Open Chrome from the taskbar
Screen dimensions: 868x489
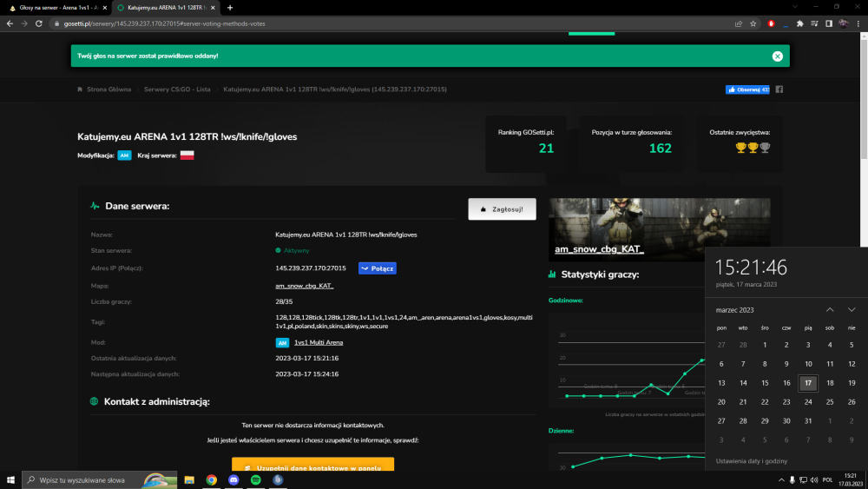point(212,480)
